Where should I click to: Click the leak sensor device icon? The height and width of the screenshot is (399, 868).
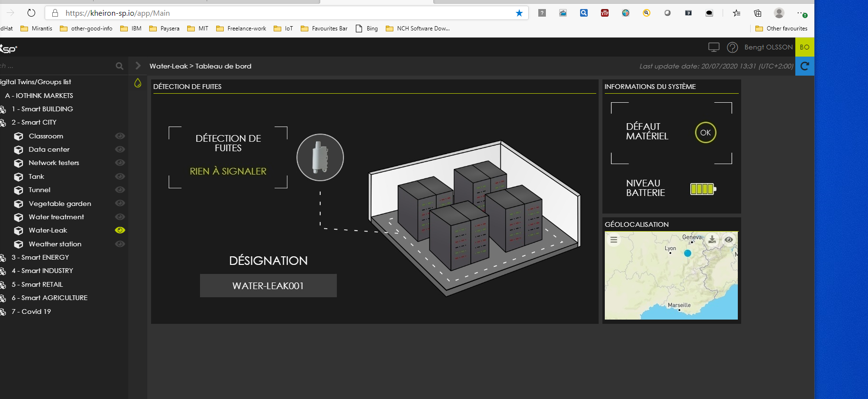coord(320,157)
